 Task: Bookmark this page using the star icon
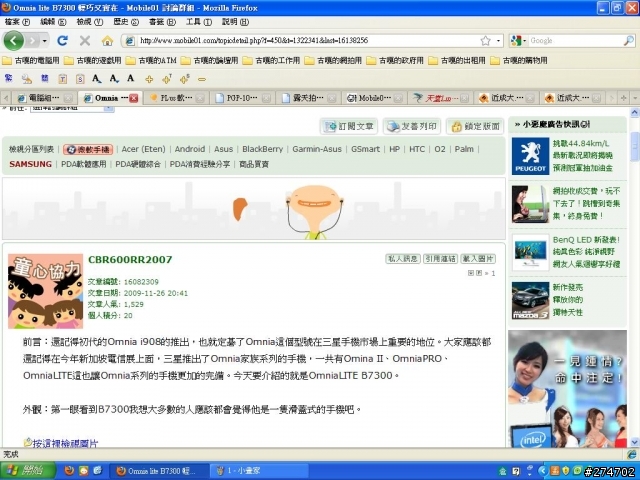pyautogui.click(x=485, y=40)
